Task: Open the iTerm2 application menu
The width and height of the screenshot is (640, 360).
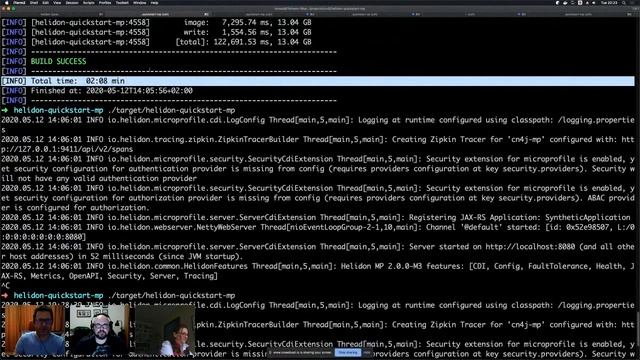Action: pos(19,2)
